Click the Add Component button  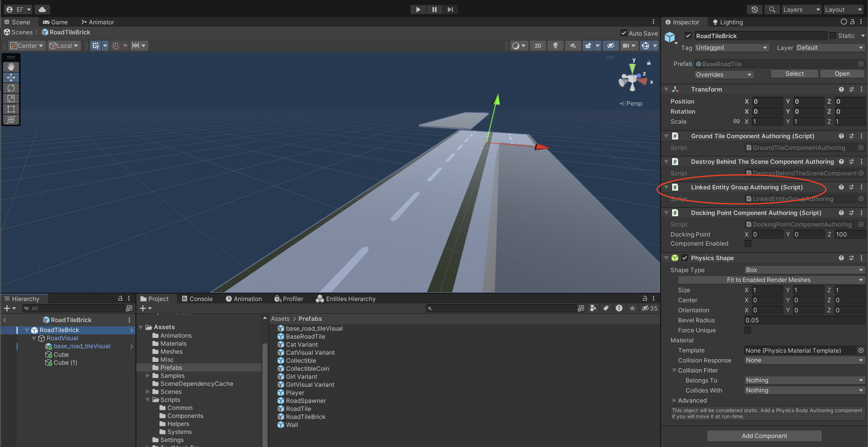[764, 435]
